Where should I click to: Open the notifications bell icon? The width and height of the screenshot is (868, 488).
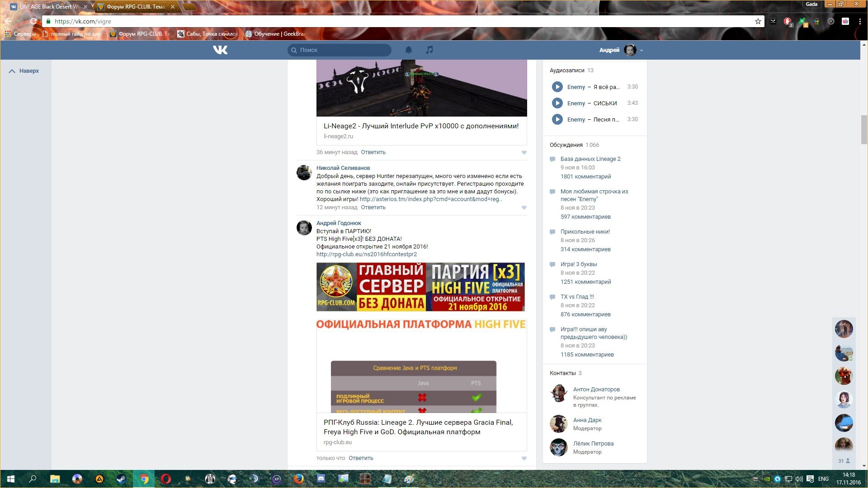[x=408, y=50]
